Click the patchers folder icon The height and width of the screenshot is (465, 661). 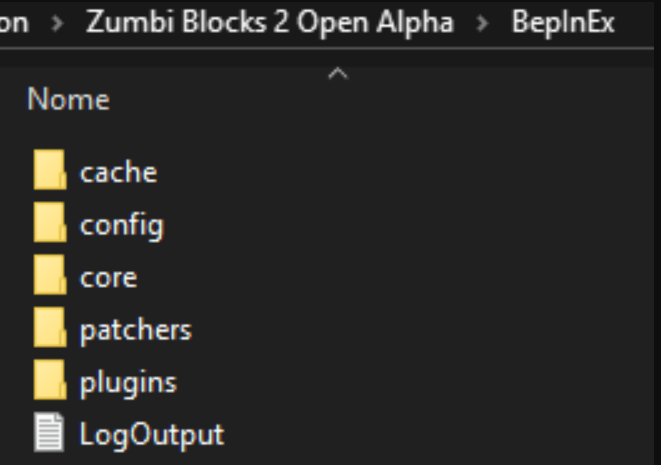[49, 329]
